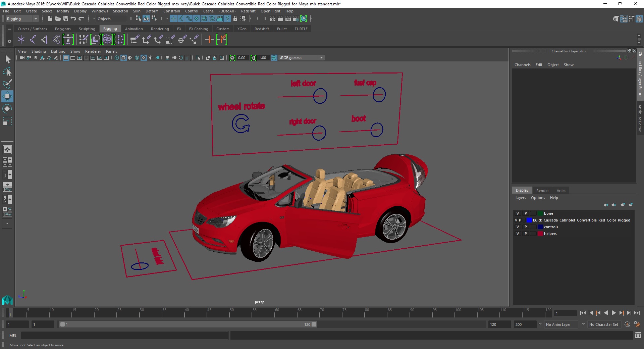Switch to the Render layer tab
644x349 pixels.
[x=542, y=190]
